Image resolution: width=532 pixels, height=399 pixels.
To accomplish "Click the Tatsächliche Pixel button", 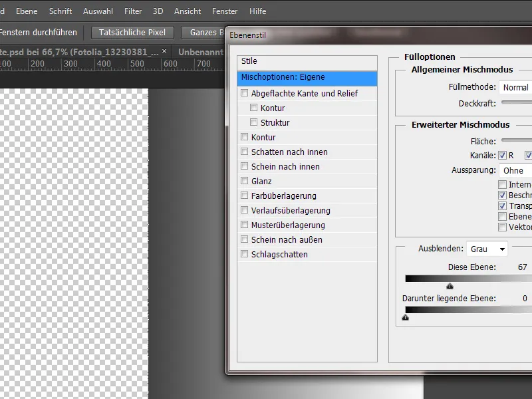I will (x=132, y=33).
